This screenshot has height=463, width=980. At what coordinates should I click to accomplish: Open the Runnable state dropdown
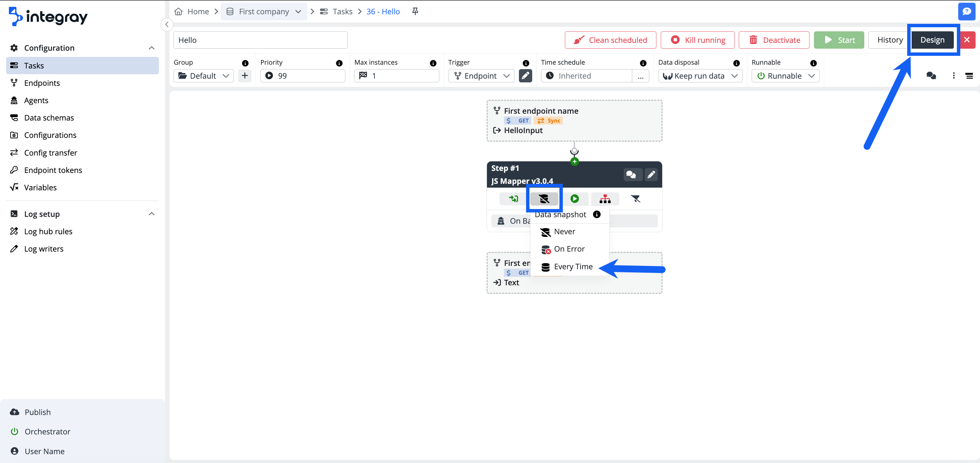(785, 75)
